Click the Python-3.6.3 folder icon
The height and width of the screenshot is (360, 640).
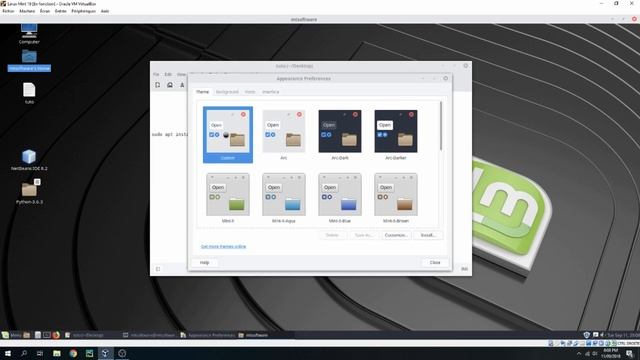[29, 192]
